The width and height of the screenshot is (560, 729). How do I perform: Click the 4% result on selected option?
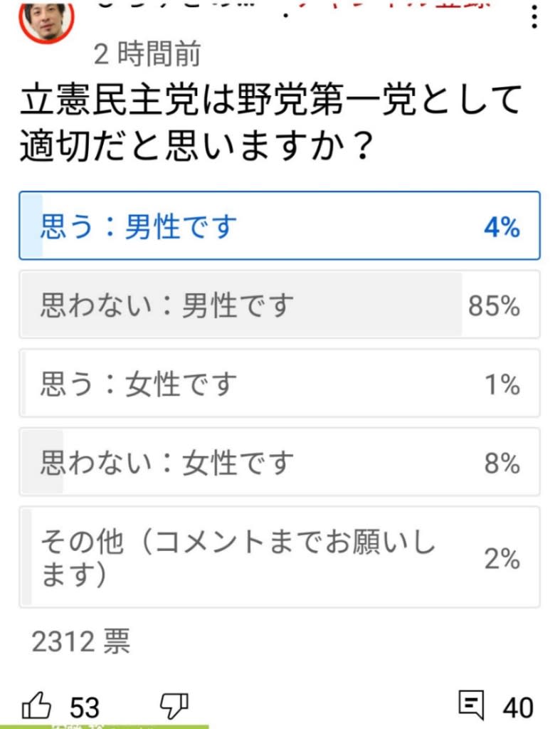pyautogui.click(x=502, y=227)
